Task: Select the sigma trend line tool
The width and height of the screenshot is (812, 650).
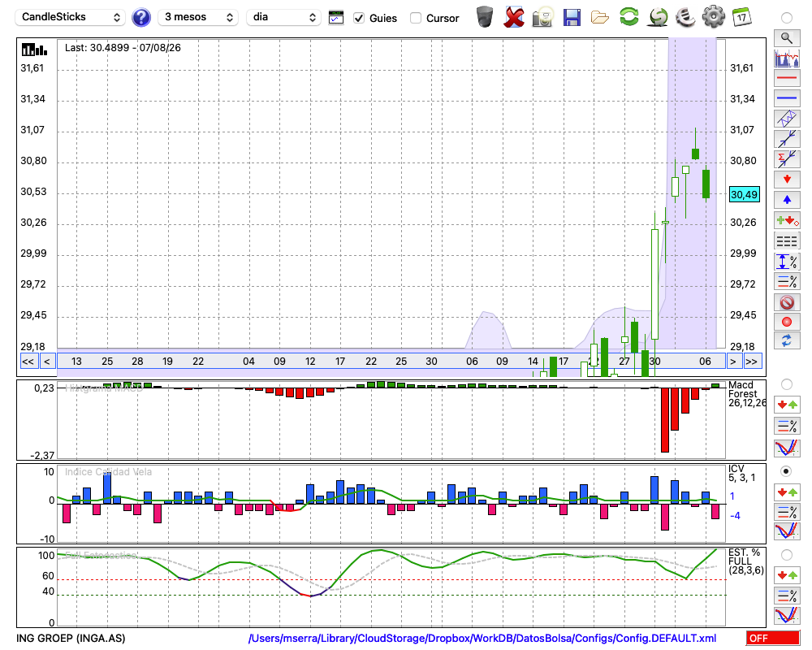Action: pos(787,159)
